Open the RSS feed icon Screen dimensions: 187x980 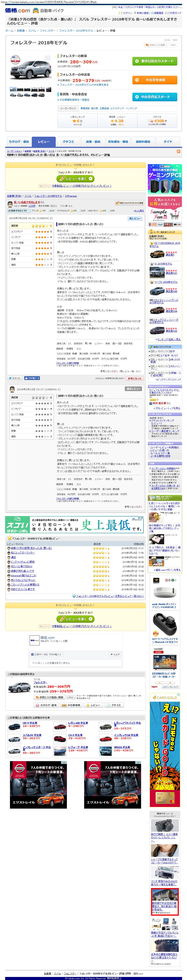(x=178, y=151)
